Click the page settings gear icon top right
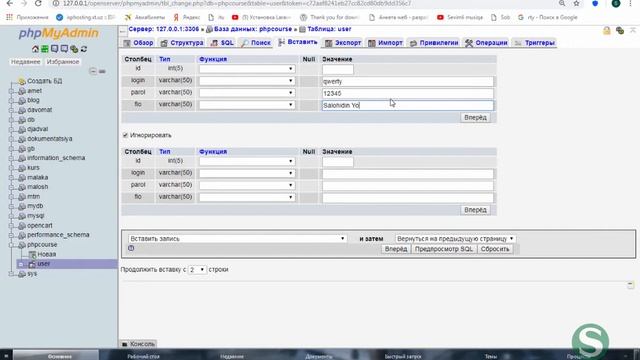The height and width of the screenshot is (360, 640). (620, 31)
